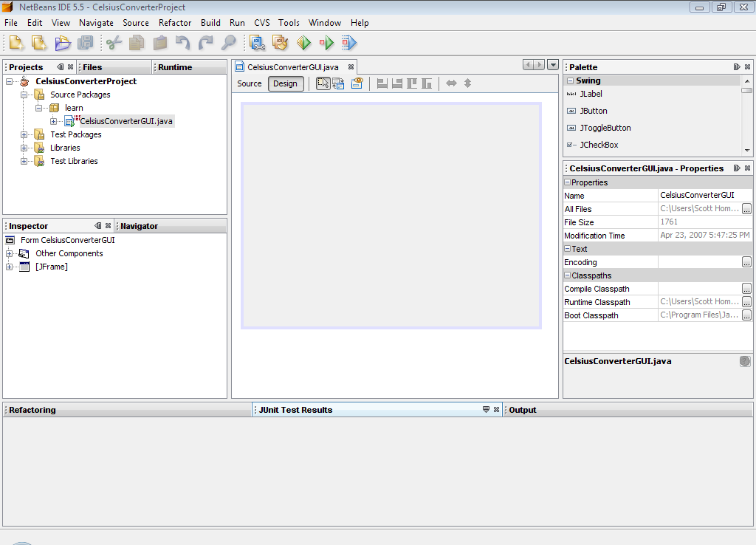This screenshot has height=545, width=756.
Task: Switch to Source view of CelsiusConverterGUI
Action: (x=249, y=83)
